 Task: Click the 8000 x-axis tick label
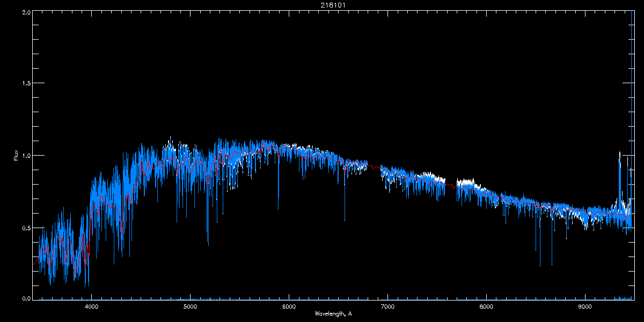click(486, 307)
